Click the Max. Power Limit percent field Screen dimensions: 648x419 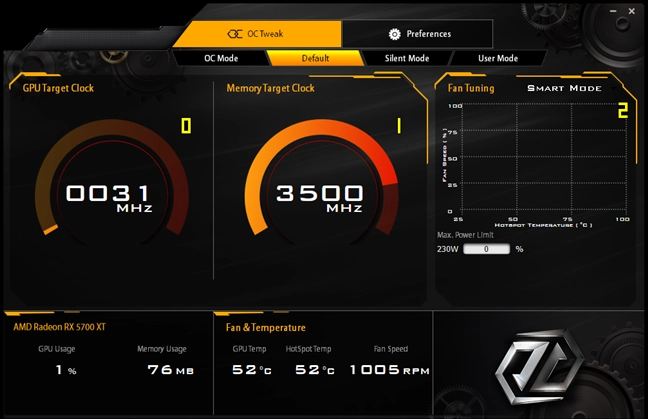[x=486, y=249]
